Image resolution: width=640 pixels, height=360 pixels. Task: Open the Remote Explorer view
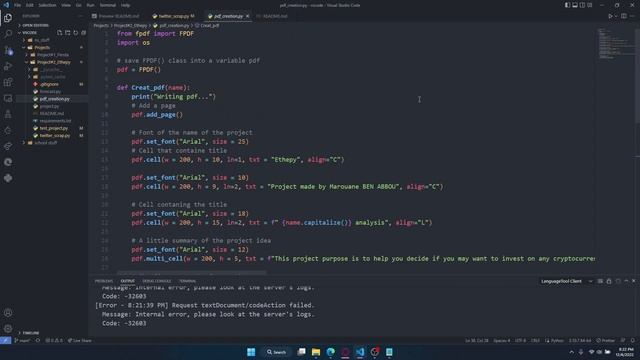point(8,98)
